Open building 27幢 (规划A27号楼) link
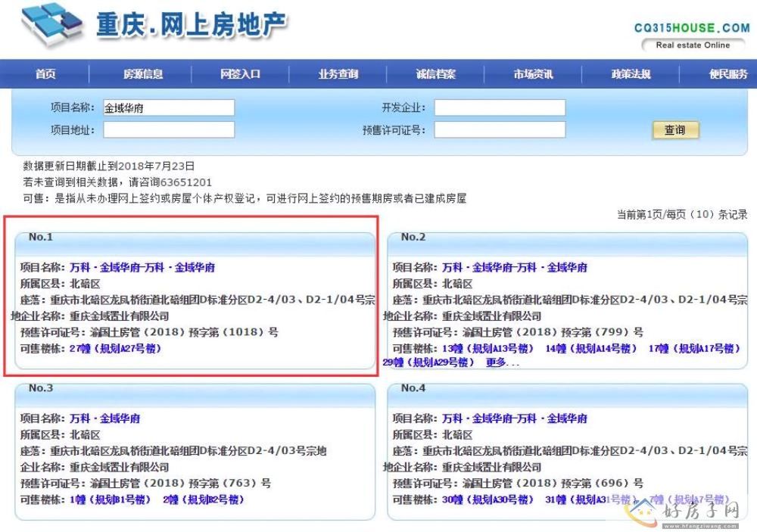 click(x=115, y=349)
